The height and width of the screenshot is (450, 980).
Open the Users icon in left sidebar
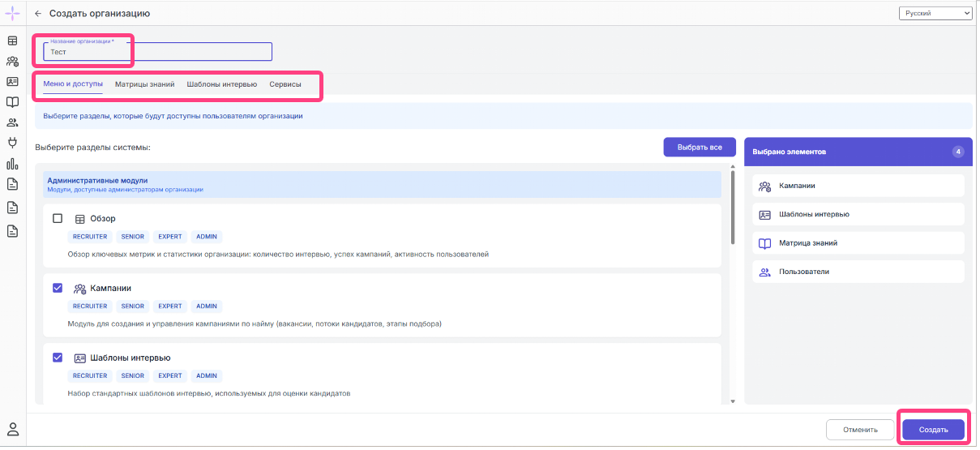[x=12, y=123]
